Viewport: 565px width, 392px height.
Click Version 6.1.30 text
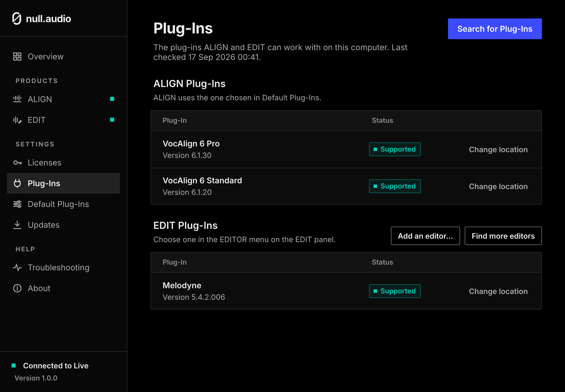click(187, 155)
